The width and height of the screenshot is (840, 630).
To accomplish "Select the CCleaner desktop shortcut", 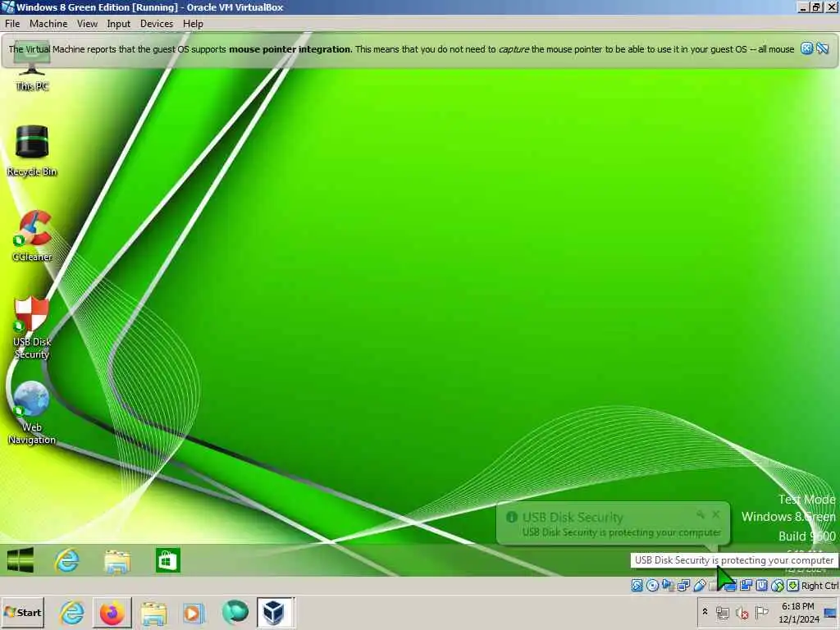I will tap(32, 235).
